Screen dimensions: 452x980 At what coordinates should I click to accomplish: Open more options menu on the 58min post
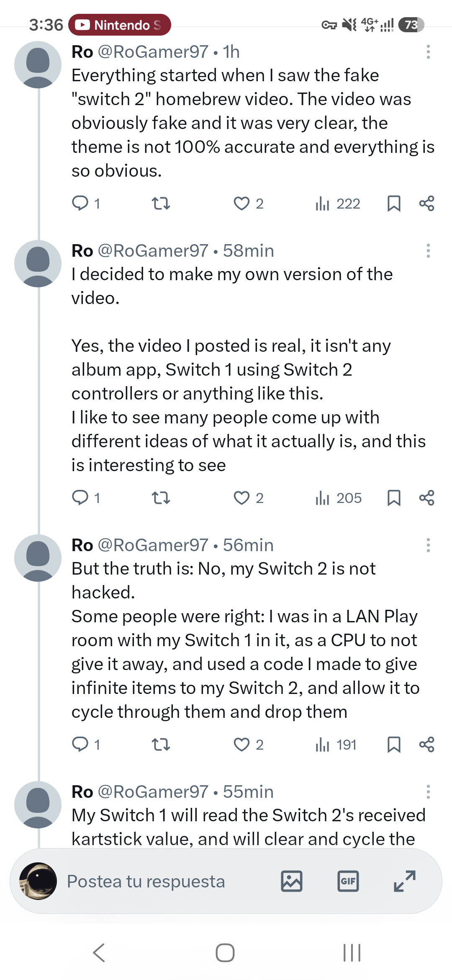428,251
